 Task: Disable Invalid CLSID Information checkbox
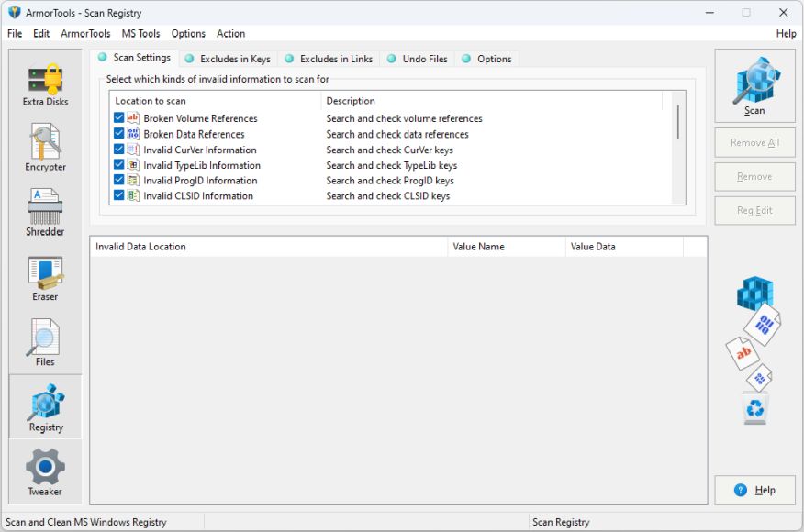pos(119,195)
